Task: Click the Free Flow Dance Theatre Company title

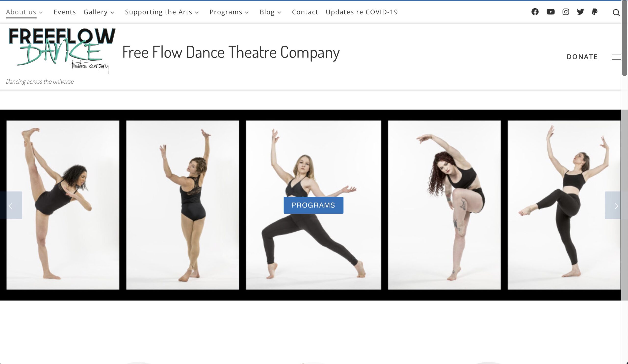Action: coord(231,52)
